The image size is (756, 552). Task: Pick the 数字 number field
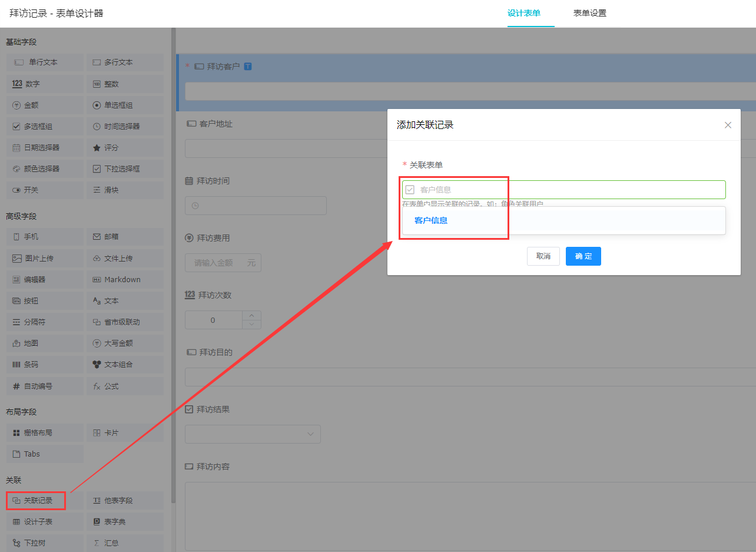tap(45, 84)
